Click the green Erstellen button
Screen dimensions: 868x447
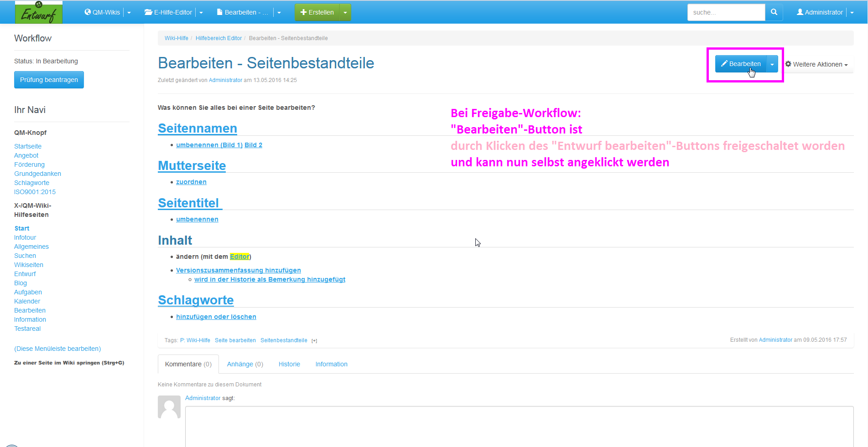point(317,12)
